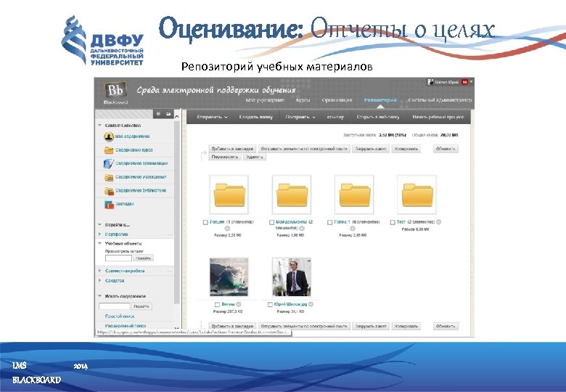Collapse the Искать содержимое section
Screen dimensions: 566x392
coord(99,296)
